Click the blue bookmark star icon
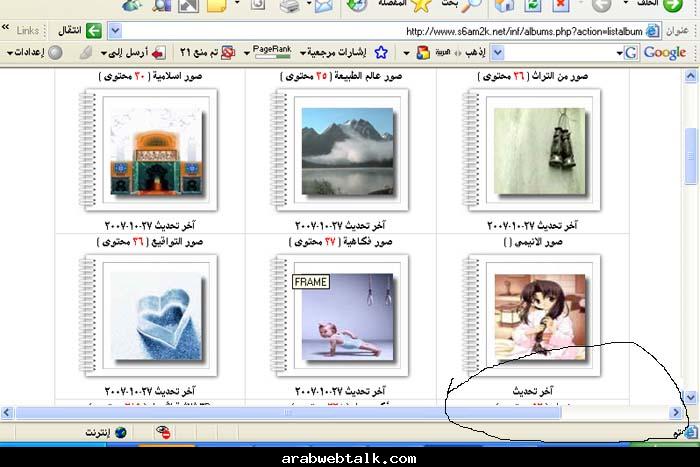Screen dimensions: 700x467 381,53
